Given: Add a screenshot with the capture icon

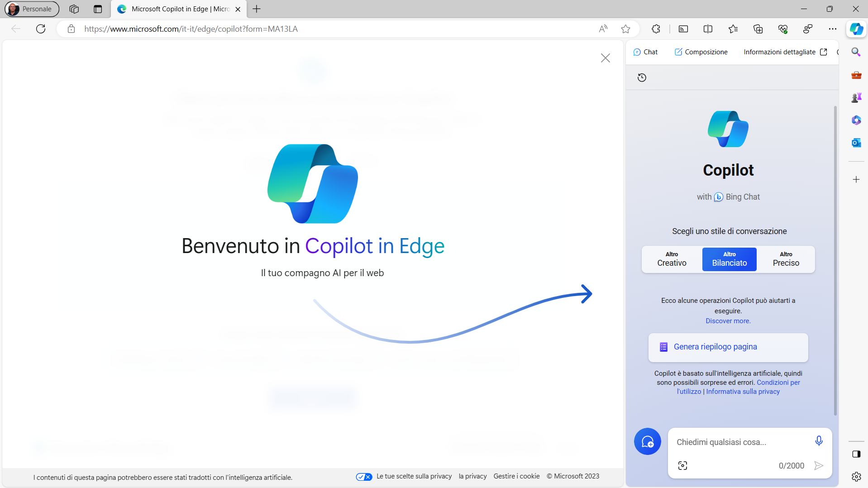Looking at the screenshot, I should coord(682,466).
